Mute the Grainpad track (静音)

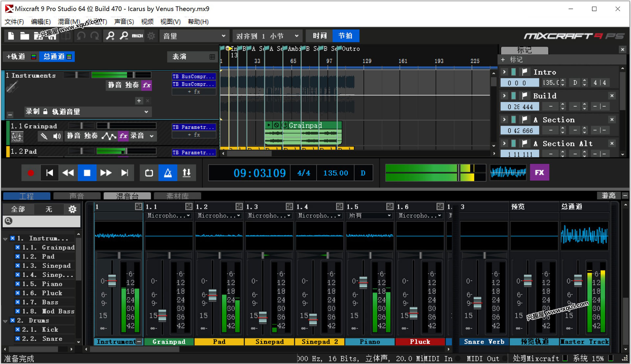click(x=74, y=136)
